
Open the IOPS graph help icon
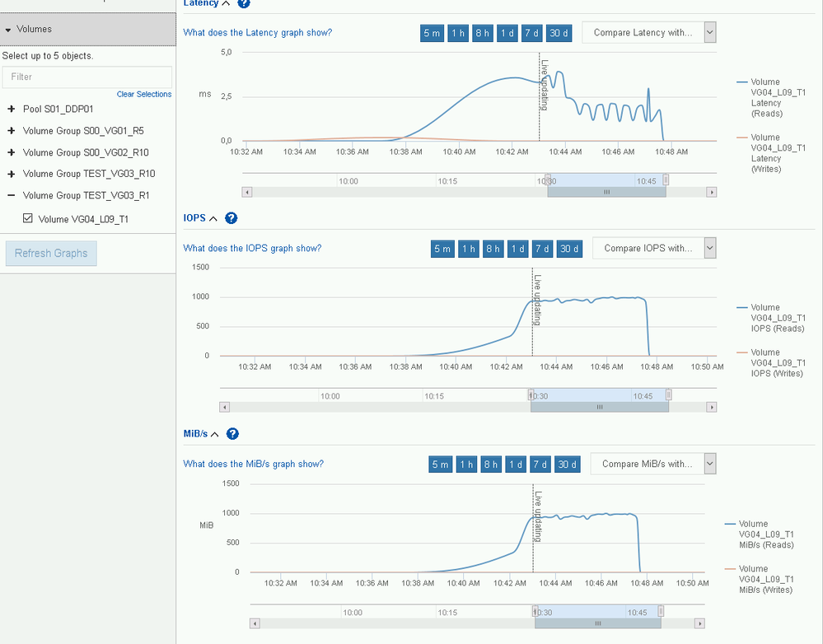click(x=231, y=218)
